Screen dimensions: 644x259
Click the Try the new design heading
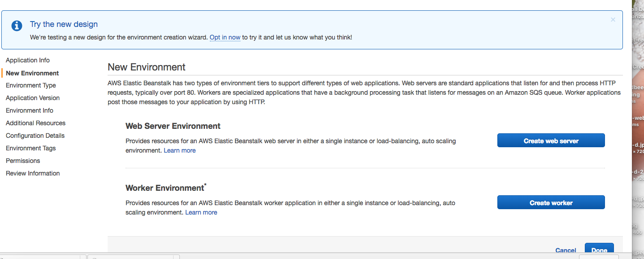point(64,24)
